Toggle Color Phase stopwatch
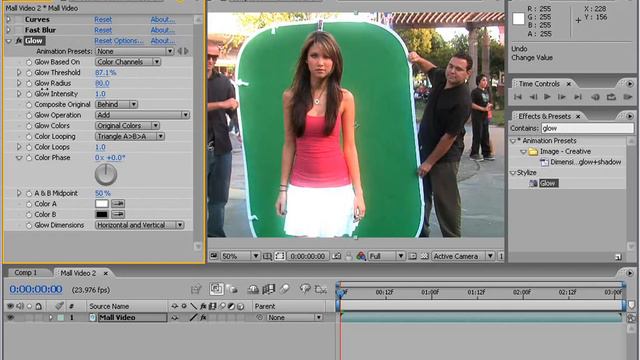 pyautogui.click(x=29, y=158)
